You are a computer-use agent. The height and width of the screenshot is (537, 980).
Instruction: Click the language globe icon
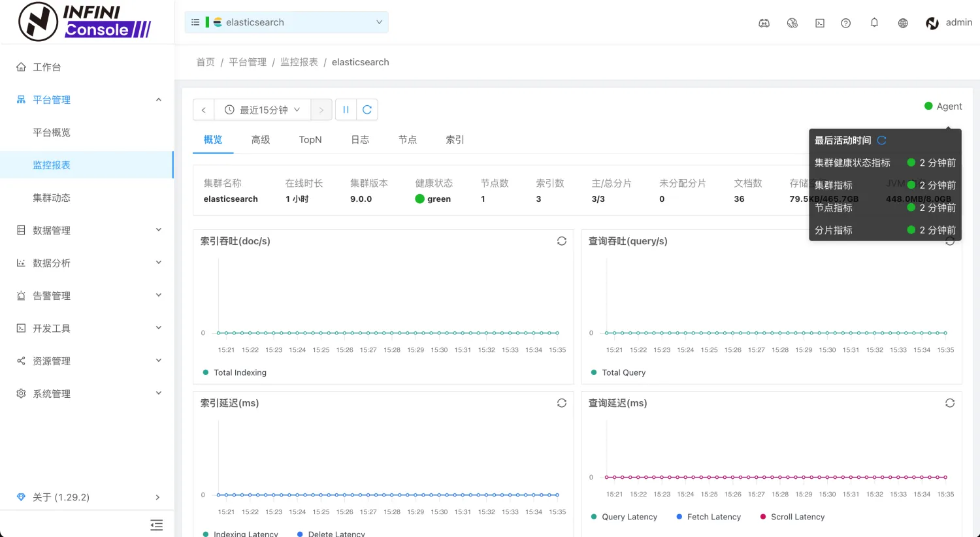(x=903, y=23)
